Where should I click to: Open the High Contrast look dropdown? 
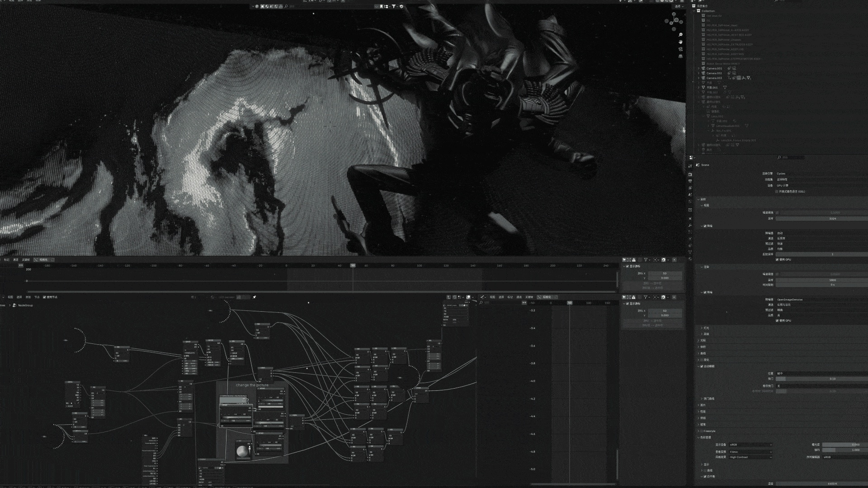[750, 457]
